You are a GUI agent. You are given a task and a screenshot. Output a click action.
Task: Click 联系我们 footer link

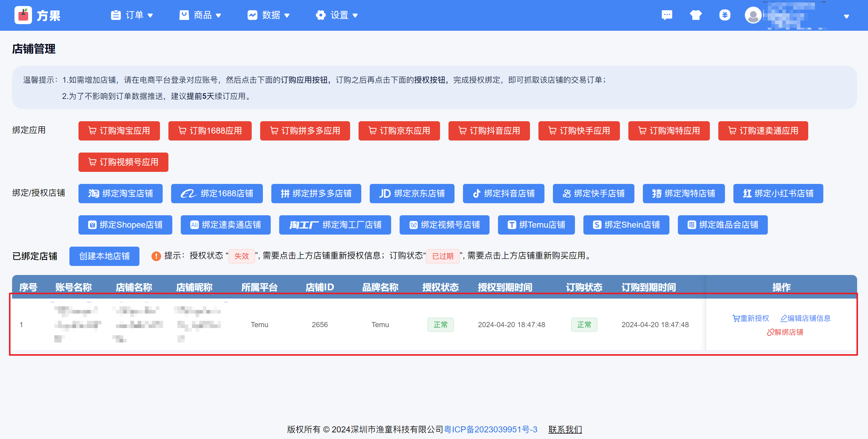(565, 429)
